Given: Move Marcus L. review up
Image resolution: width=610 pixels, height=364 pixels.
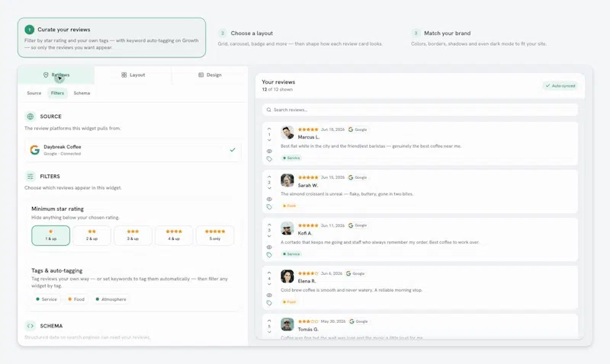Looking at the screenshot, I should [269, 129].
